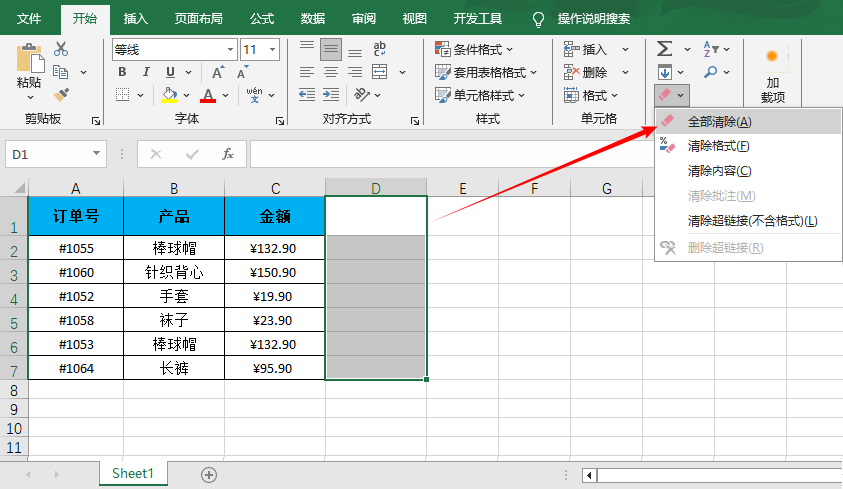
Task: Click the text orientation icon
Action: tap(362, 95)
